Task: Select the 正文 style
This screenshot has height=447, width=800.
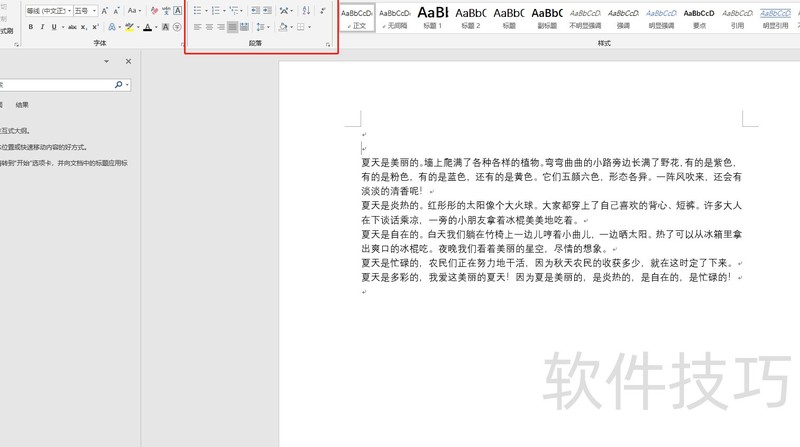Action: (357, 18)
